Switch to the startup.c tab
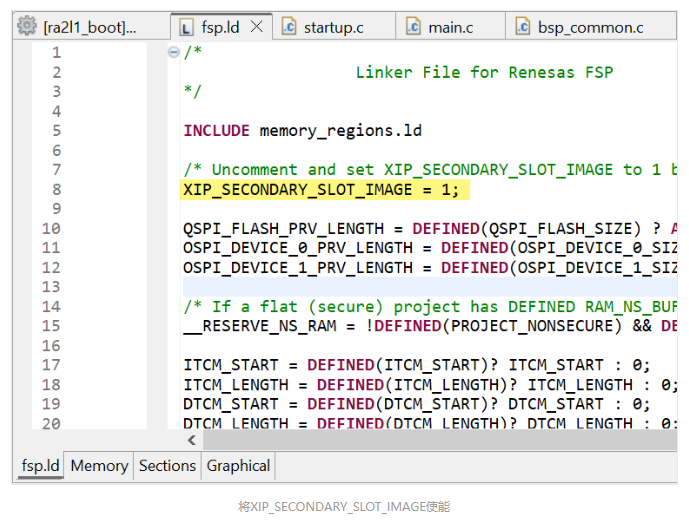689x523 pixels. [x=334, y=28]
